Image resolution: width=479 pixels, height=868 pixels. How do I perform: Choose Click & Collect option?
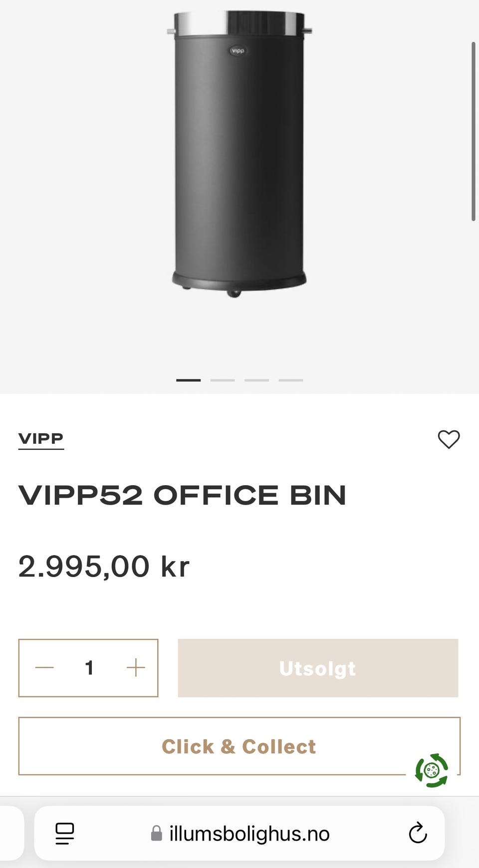(x=239, y=746)
